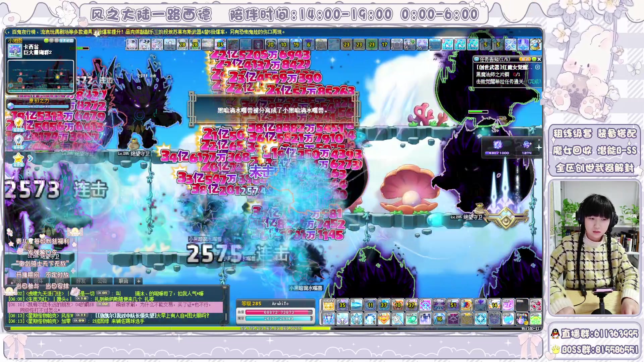Switch to the 好友 chat tab
Image resolution: width=644 pixels, height=362 pixels.
(x=81, y=281)
